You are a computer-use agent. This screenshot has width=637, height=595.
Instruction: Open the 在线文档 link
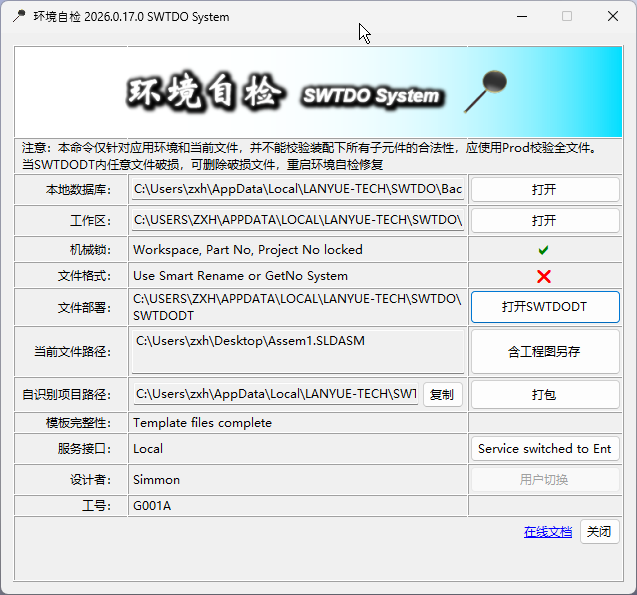point(548,532)
